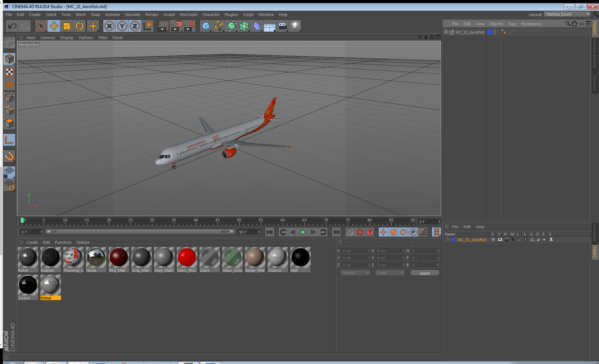Viewport: 599px width, 364px height.
Task: Select the Glass_Red material
Action: (x=187, y=260)
